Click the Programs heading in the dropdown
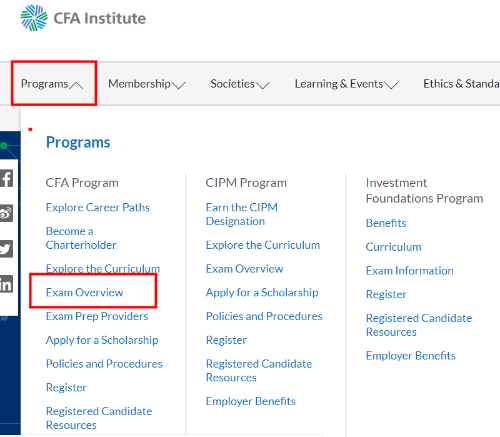Image resolution: width=500 pixels, height=437 pixels. (78, 142)
